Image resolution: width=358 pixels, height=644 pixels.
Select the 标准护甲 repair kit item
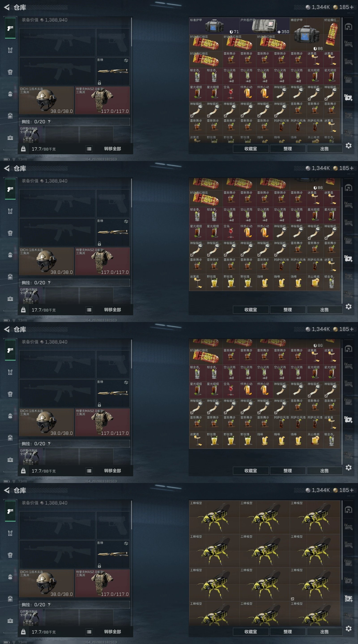214,26
